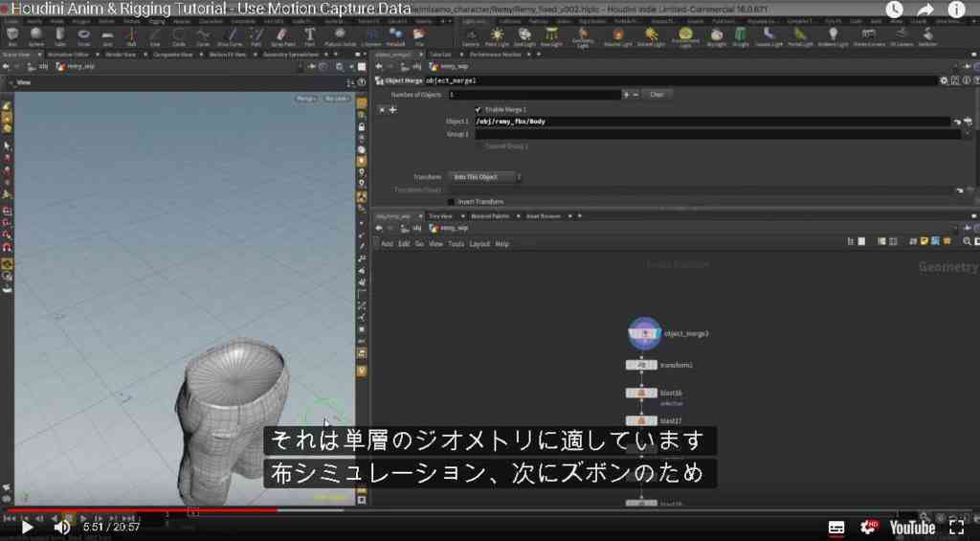This screenshot has width=980, height=541.
Task: Open the parameter gear settings icon
Action: coord(944,80)
